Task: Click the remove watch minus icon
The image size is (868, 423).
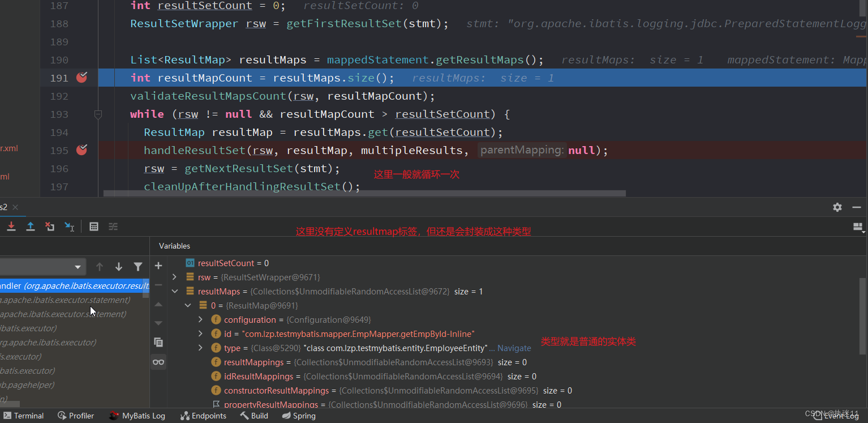Action: (158, 285)
